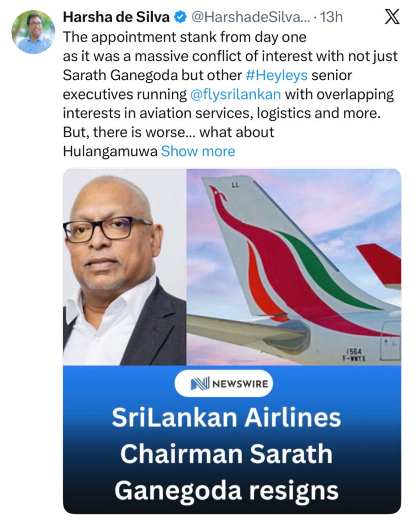Click the 13h timestamp
This screenshot has width=420, height=520.
coord(332,17)
